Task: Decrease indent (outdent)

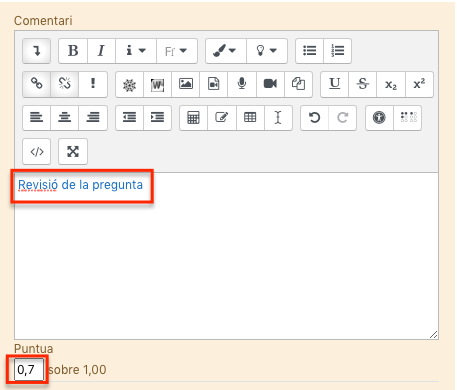Action: coord(129,118)
